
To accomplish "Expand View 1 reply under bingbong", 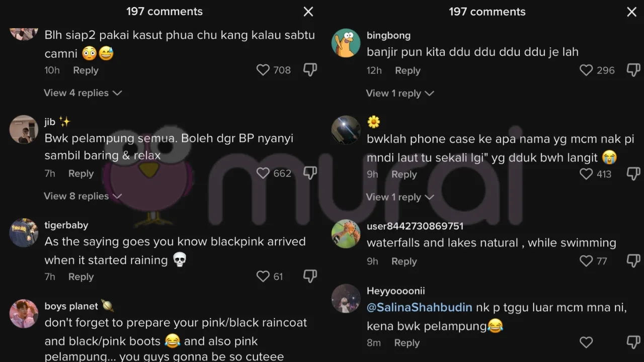I will click(x=400, y=94).
